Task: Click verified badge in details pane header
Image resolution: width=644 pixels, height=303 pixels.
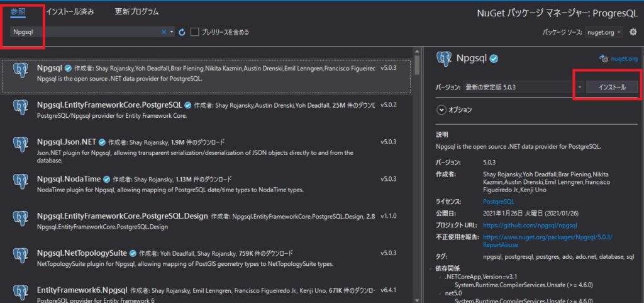Action: pos(494,59)
